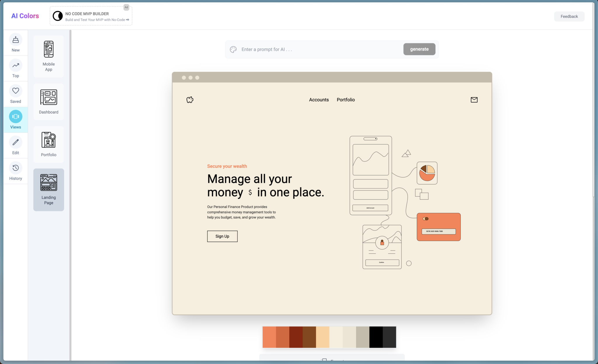Click the piggy bank logo icon
This screenshot has width=598, height=364.
pos(190,100)
